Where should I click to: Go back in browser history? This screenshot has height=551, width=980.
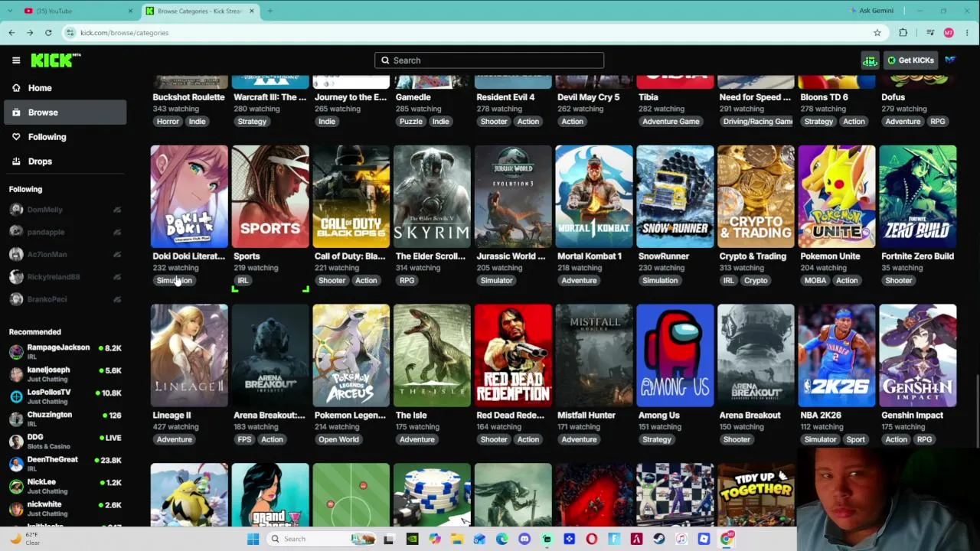11,33
